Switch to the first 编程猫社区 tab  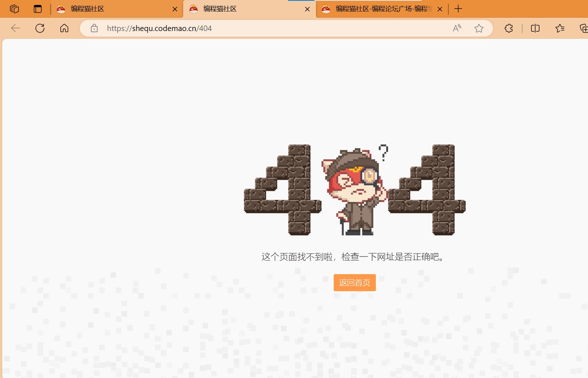(116, 9)
